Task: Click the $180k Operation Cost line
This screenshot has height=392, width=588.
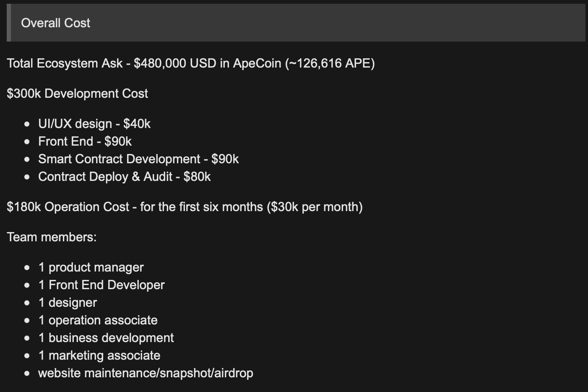Action: (185, 207)
